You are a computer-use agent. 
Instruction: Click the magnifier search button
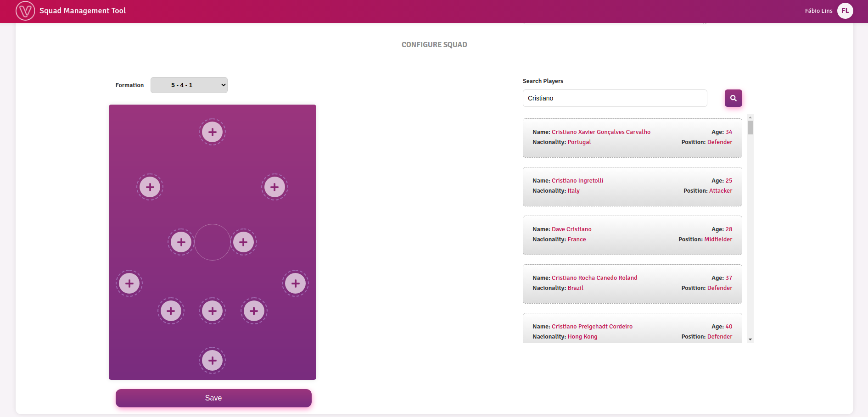[733, 98]
